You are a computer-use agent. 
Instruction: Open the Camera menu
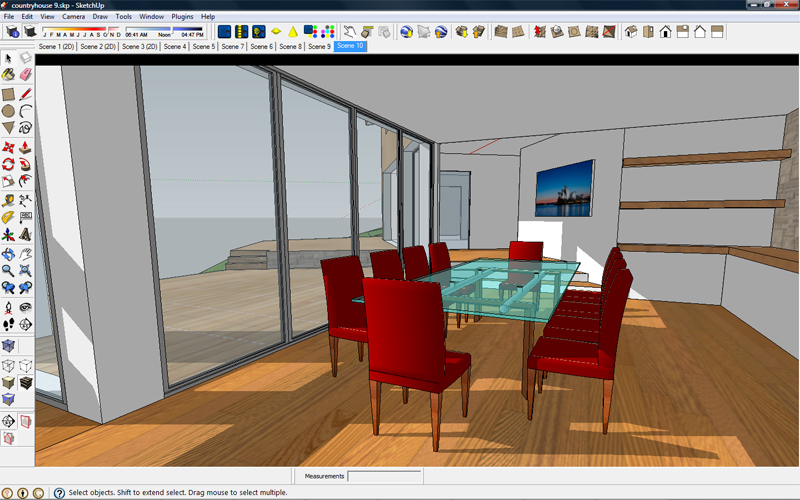[73, 16]
